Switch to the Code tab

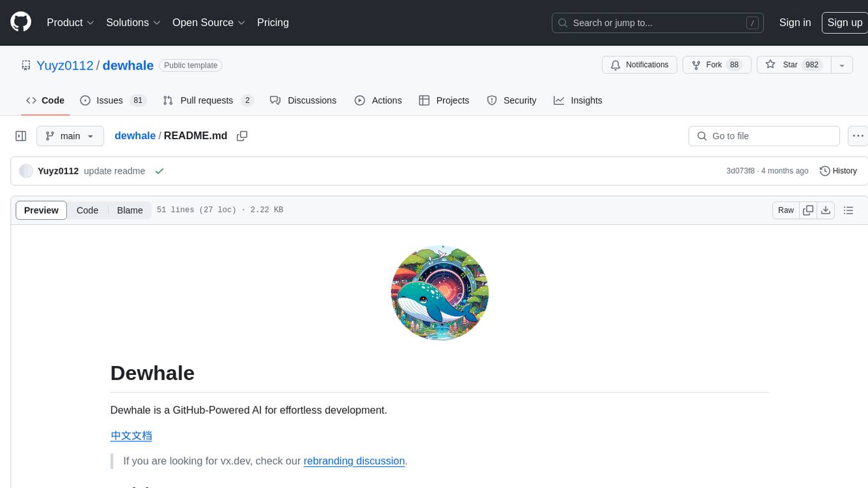pos(45,100)
